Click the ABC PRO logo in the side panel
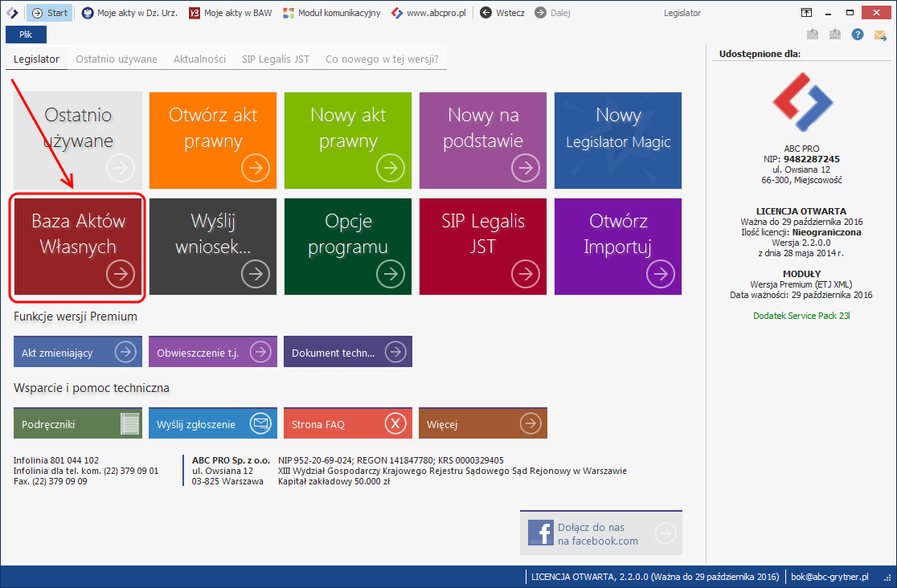The width and height of the screenshot is (897, 588). coord(803,102)
